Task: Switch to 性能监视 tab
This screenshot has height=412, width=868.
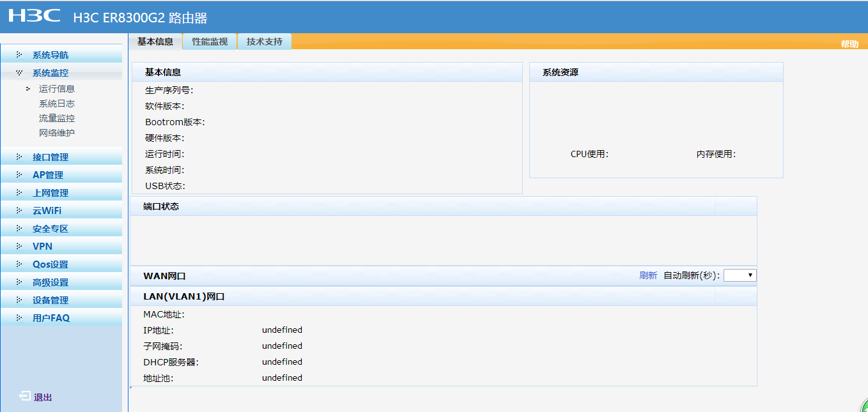Action: pos(210,42)
